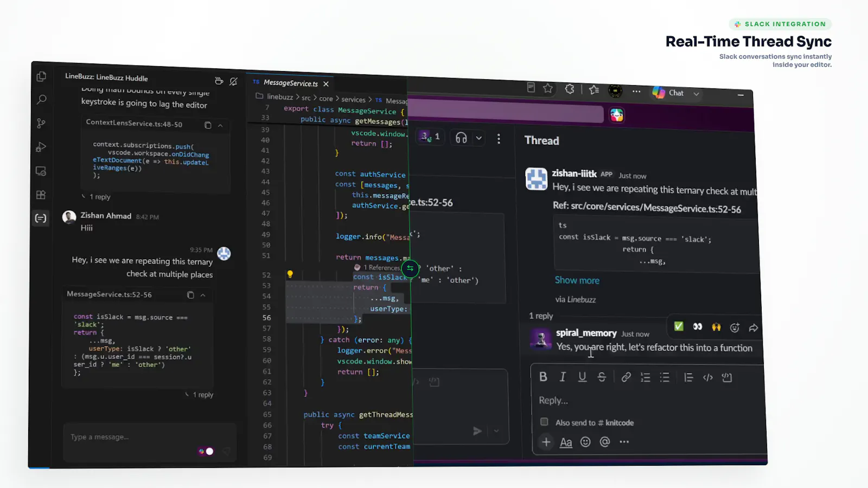The height and width of the screenshot is (488, 868).
Task: Click the linebuzz breadcrumb segment
Action: click(280, 97)
